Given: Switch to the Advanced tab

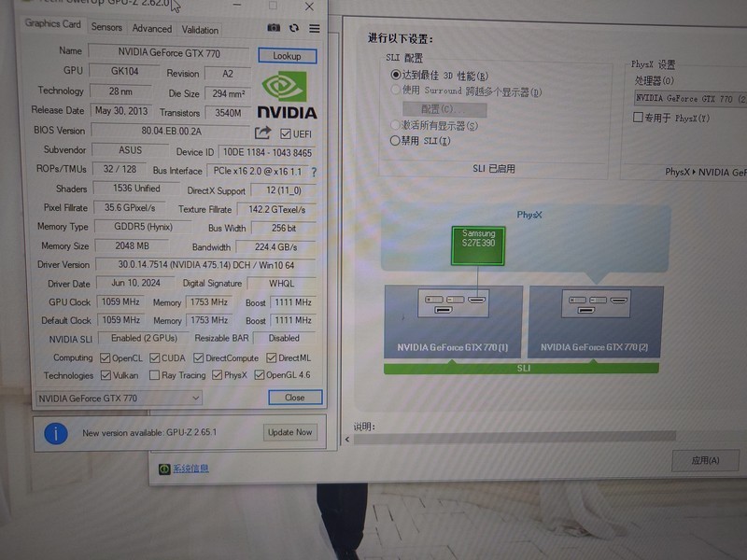Looking at the screenshot, I should click(x=152, y=29).
